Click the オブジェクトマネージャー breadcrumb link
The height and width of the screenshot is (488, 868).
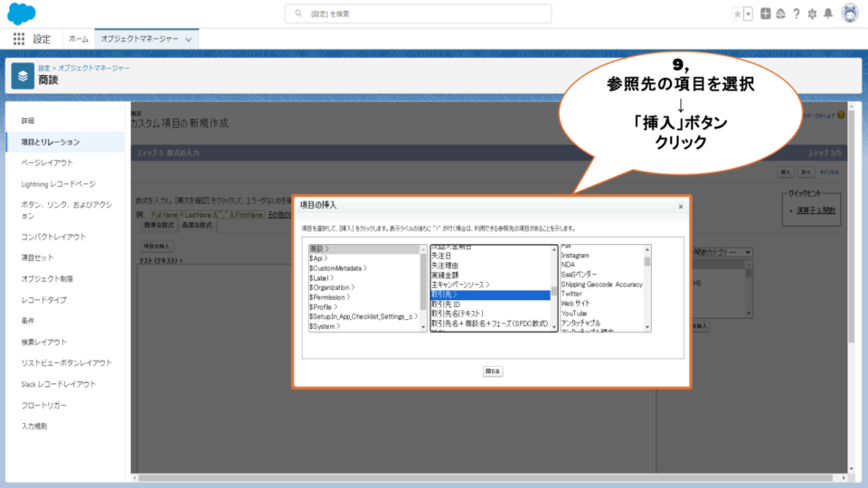pyautogui.click(x=93, y=68)
